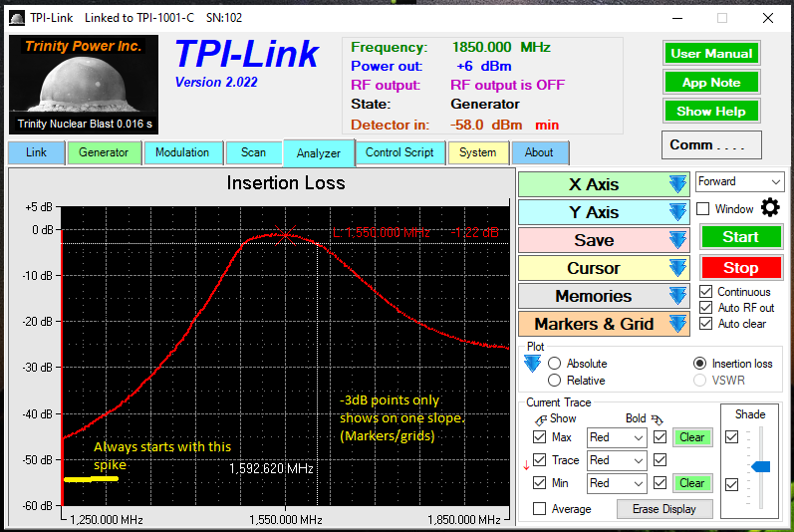Viewport: 794px width, 532px height.
Task: Open the Forward direction dropdown
Action: point(739,181)
